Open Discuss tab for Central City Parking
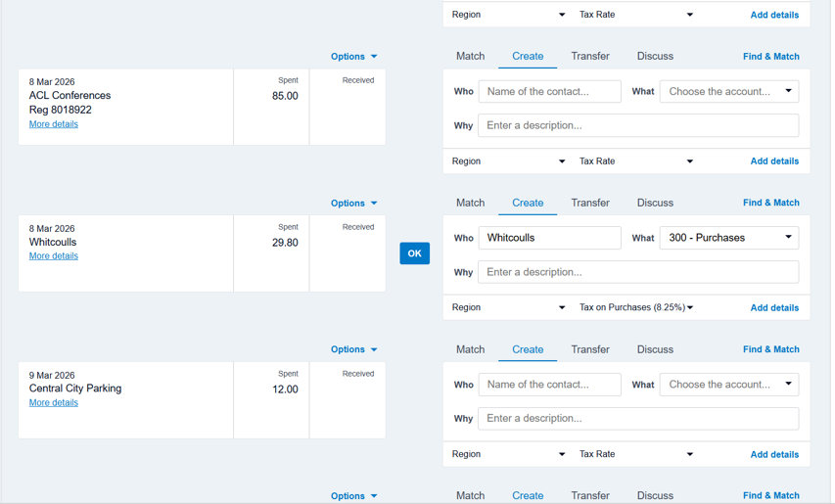835x504 pixels. click(x=655, y=349)
